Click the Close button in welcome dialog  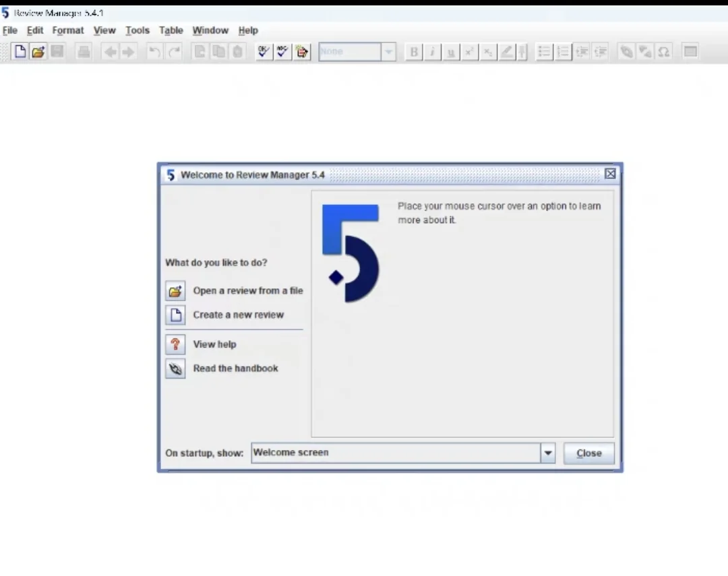[588, 453]
